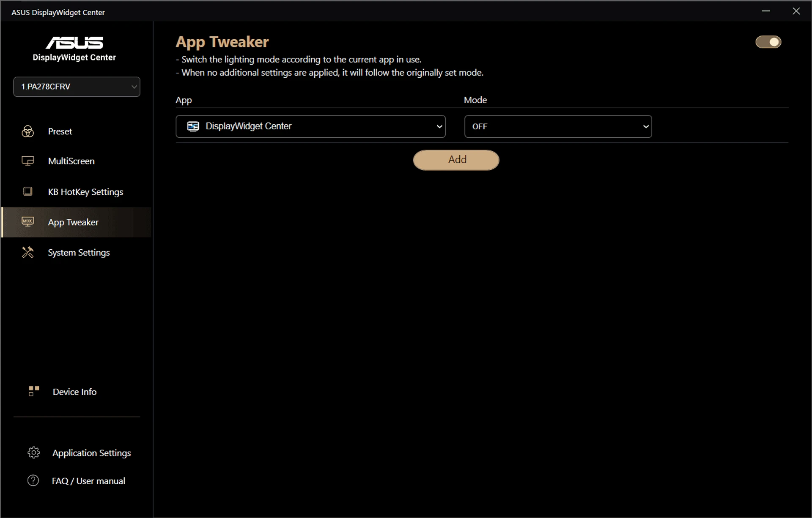Click the Device Info squares icon
The width and height of the screenshot is (812, 518).
coord(34,391)
